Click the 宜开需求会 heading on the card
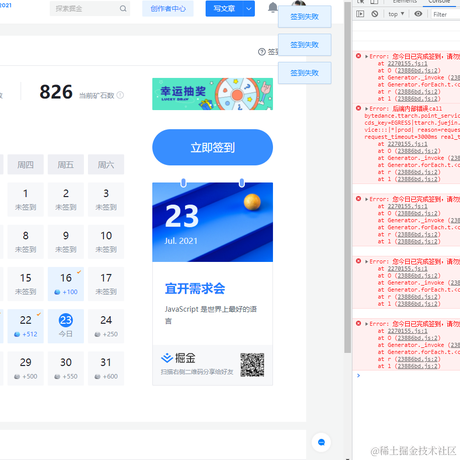Screen dimensions: 460x460 tap(195, 289)
